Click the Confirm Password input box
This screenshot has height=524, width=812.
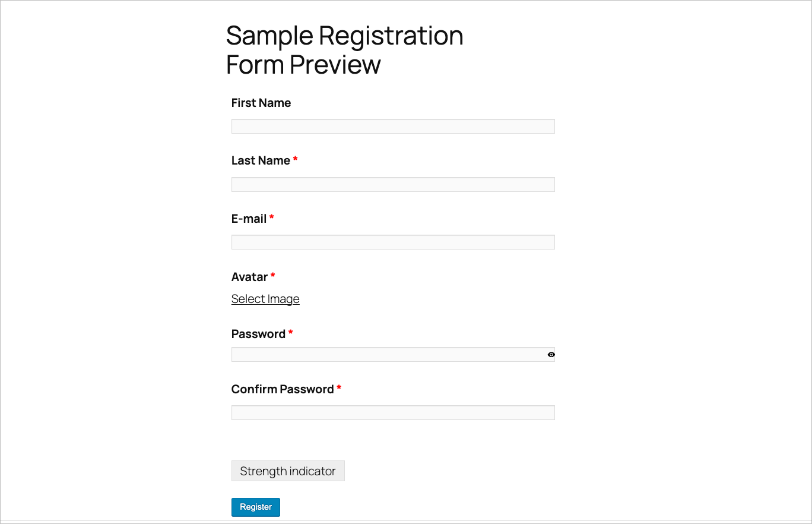tap(393, 412)
